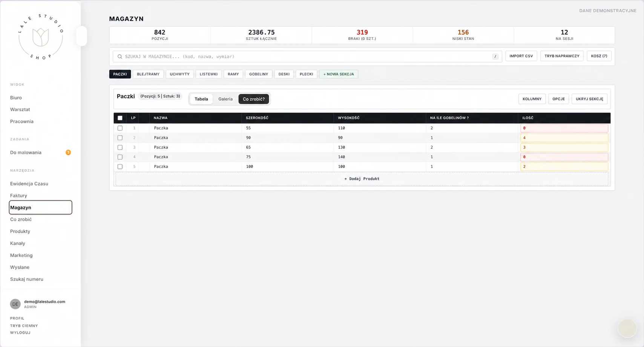Open the Plecki section tab
Viewport: 644px width, 347px height.
pyautogui.click(x=307, y=74)
